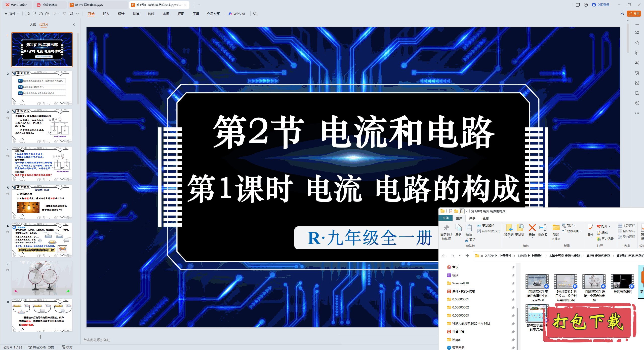The height and width of the screenshot is (350, 644).
Task: Click Explorer Back navigation arrow
Action: [444, 256]
